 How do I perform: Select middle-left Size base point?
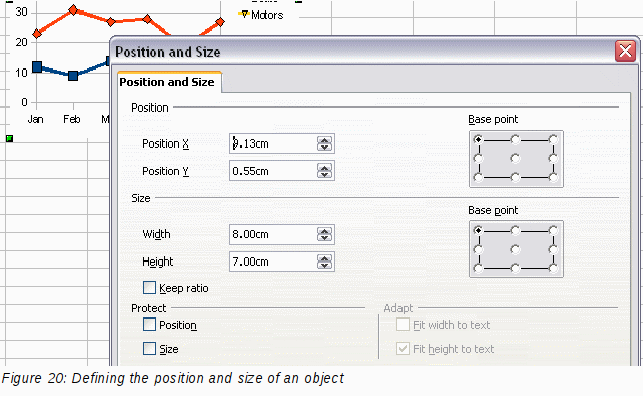pyautogui.click(x=478, y=249)
